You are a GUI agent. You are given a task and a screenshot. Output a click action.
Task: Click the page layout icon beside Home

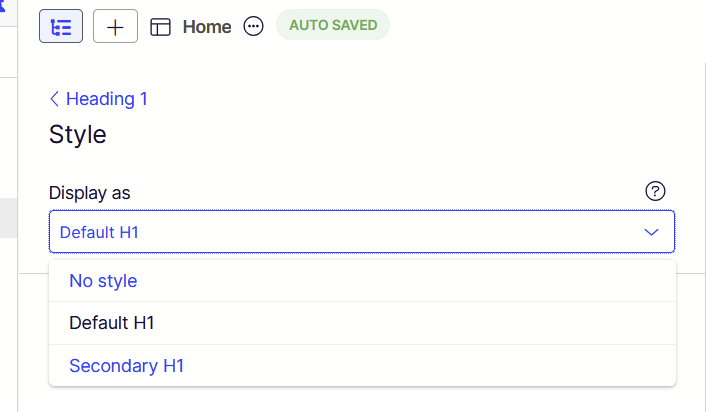[161, 27]
